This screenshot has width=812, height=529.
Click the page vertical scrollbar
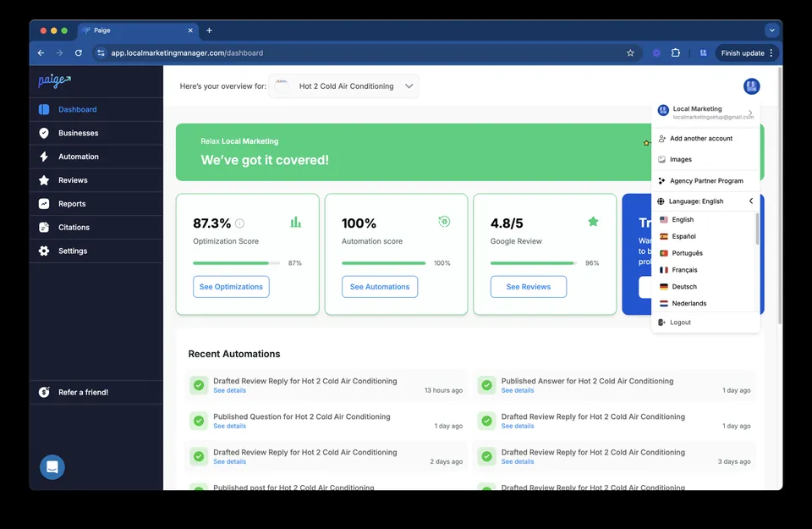click(779, 196)
